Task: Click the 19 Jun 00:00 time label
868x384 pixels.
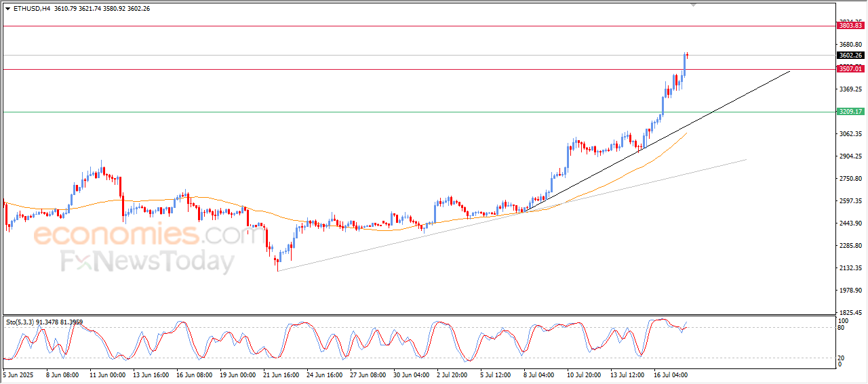Action: tap(237, 374)
